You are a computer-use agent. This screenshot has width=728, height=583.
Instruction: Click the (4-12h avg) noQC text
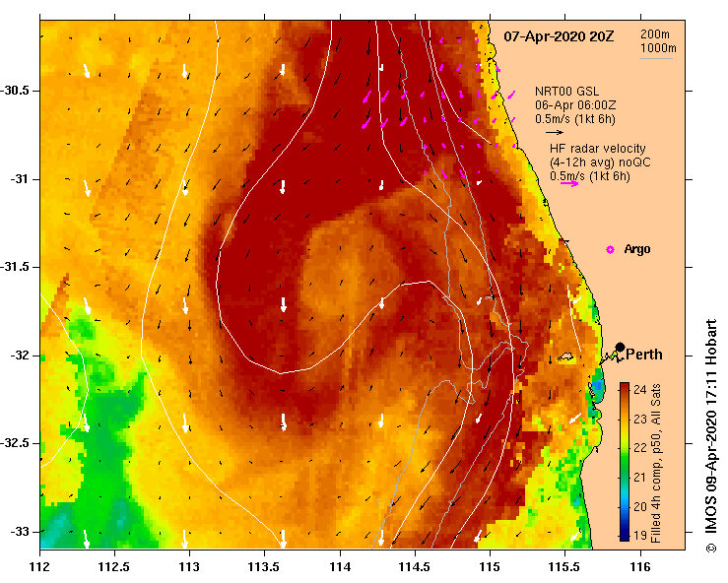coord(600,162)
